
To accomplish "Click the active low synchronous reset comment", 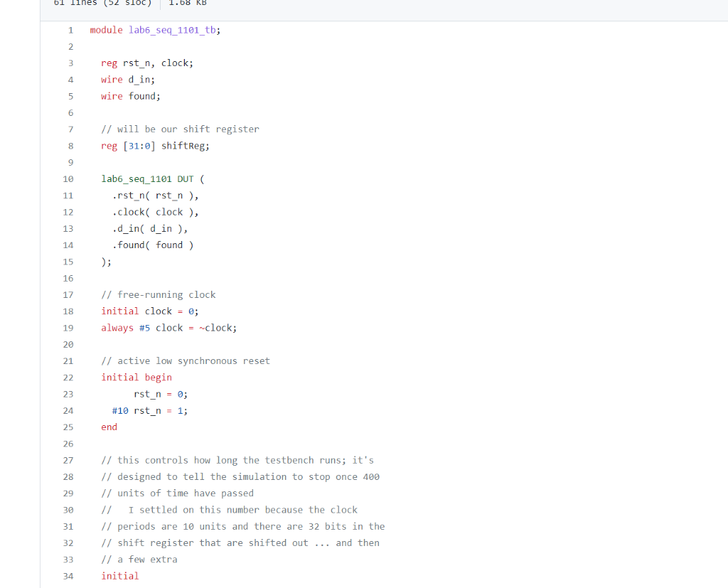I will [186, 360].
